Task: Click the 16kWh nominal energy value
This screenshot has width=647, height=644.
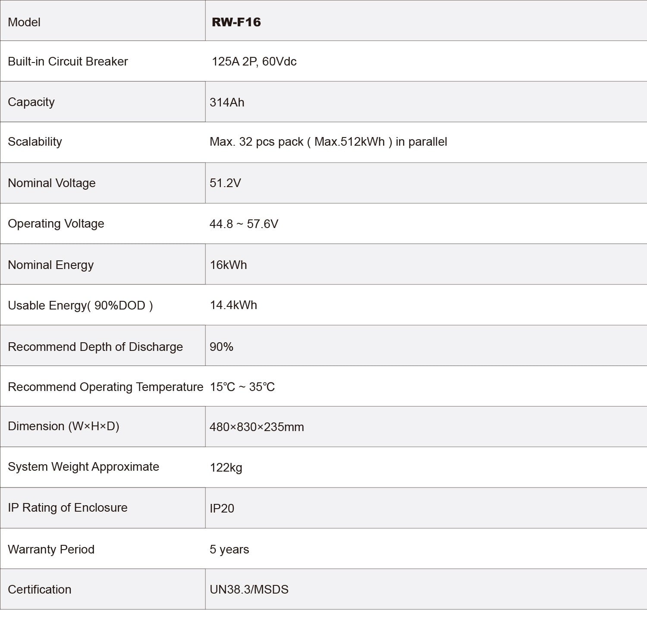Action: tap(228, 265)
